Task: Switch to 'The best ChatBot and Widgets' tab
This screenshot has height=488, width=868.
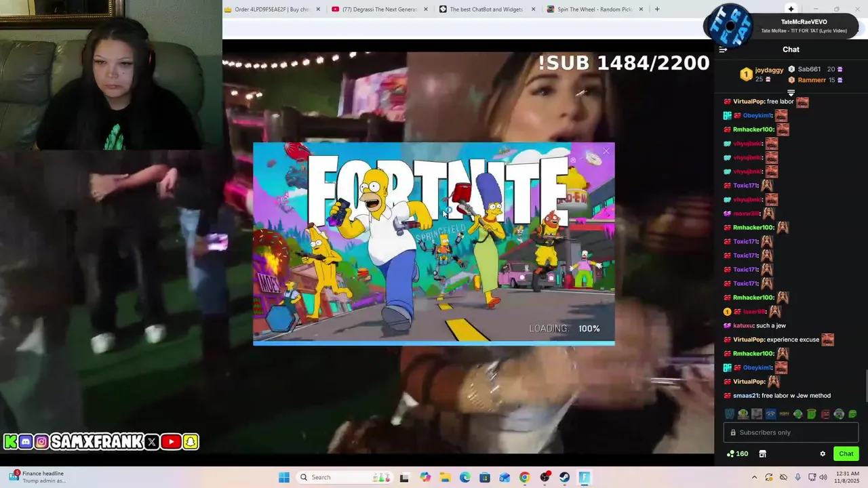Action: (487, 9)
